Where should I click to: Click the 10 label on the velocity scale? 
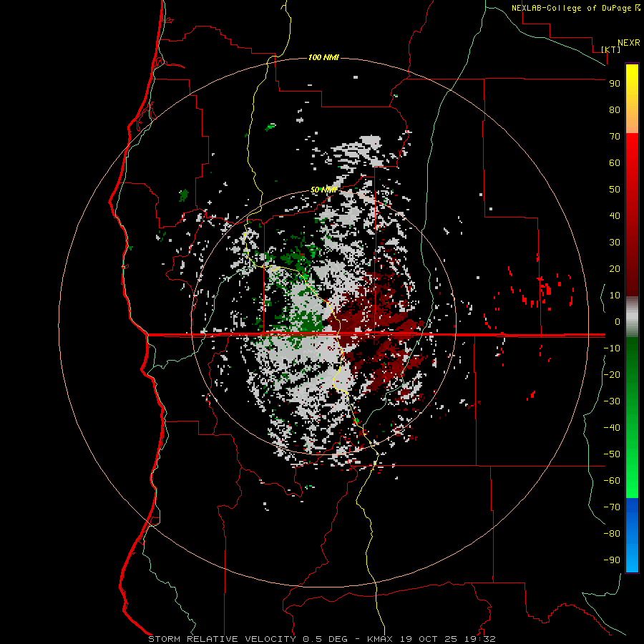tap(615, 296)
